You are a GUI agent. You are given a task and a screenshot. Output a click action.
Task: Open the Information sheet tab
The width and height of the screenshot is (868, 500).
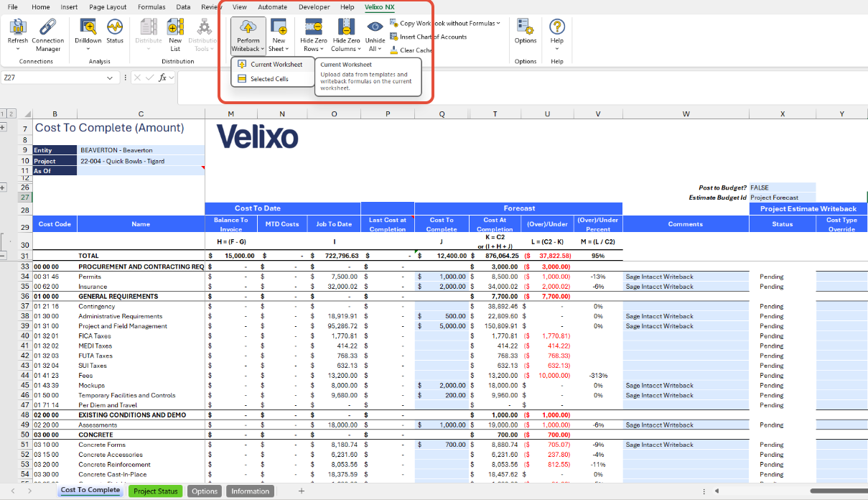(x=250, y=491)
